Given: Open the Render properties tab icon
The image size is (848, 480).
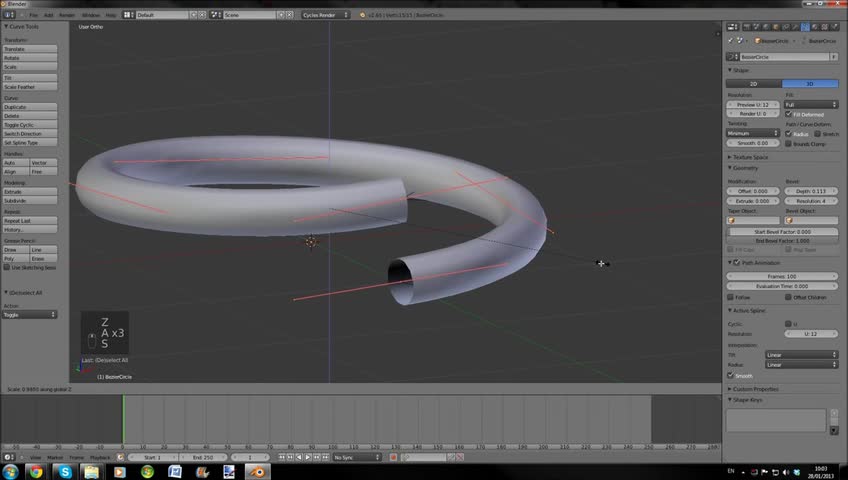Looking at the screenshot, I should point(746,26).
